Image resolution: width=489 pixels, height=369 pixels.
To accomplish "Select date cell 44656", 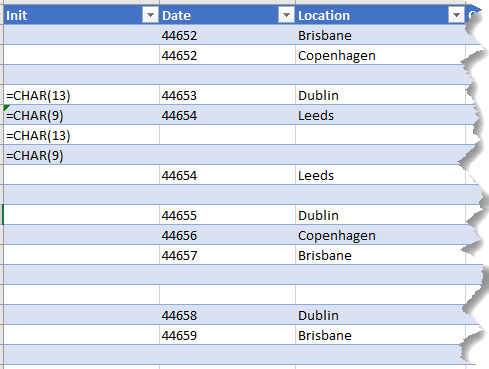I will pos(227,235).
